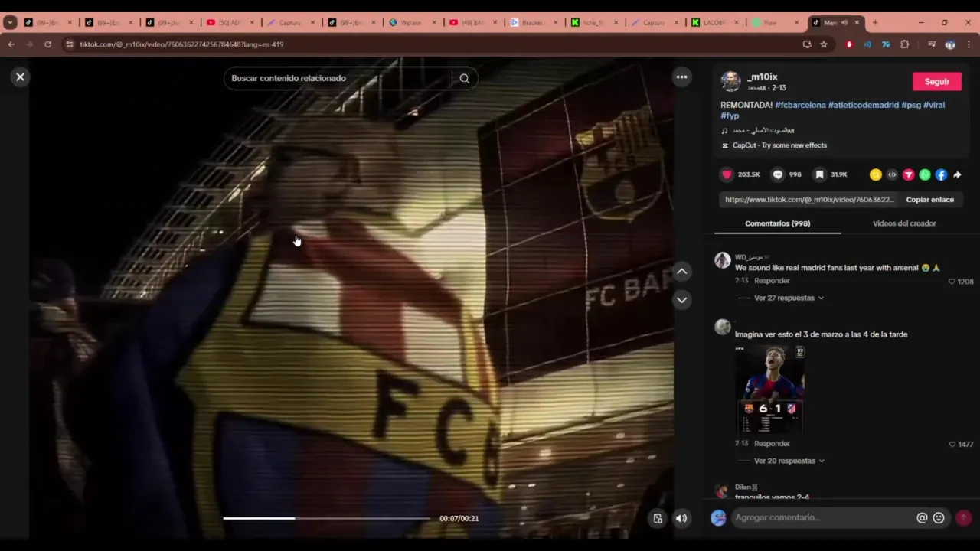This screenshot has width=980, height=551.
Task: Go to previous video arrow
Action: click(681, 272)
